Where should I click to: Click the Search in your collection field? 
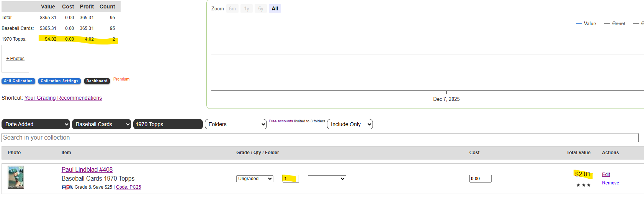pos(320,138)
